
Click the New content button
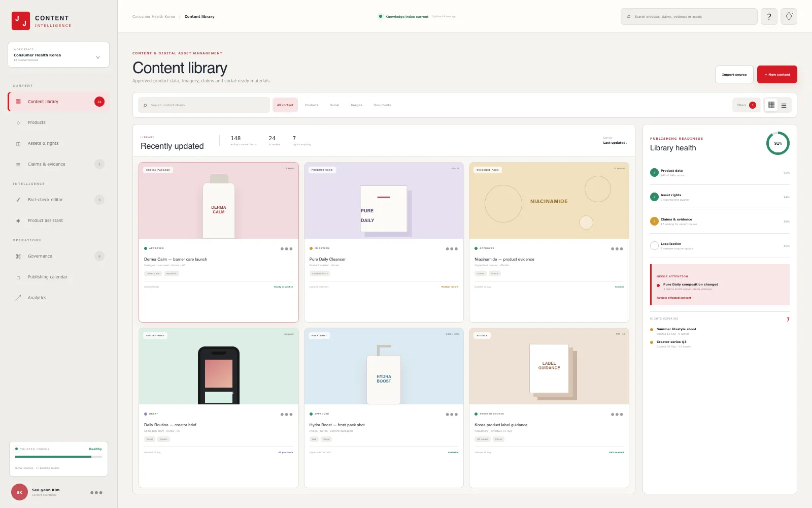(x=777, y=75)
